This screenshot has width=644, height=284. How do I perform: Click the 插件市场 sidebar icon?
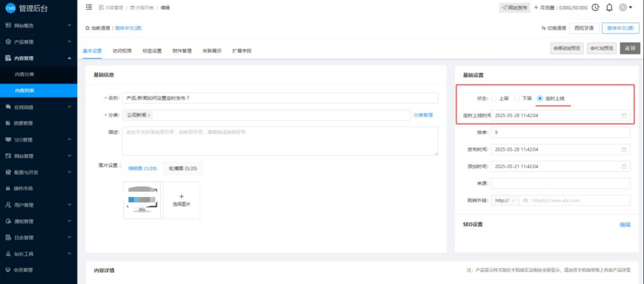(x=8, y=189)
